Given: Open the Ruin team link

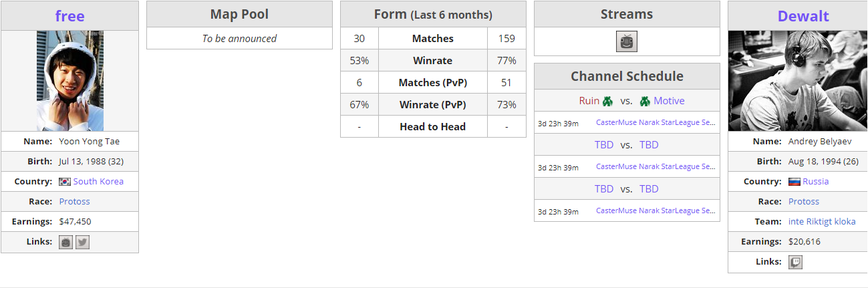Looking at the screenshot, I should [x=589, y=101].
